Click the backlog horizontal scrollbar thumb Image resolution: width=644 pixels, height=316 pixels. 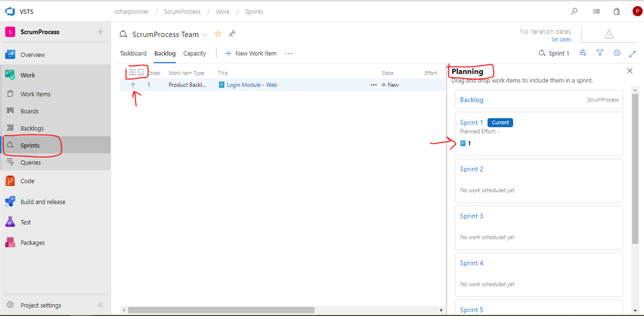(222, 310)
